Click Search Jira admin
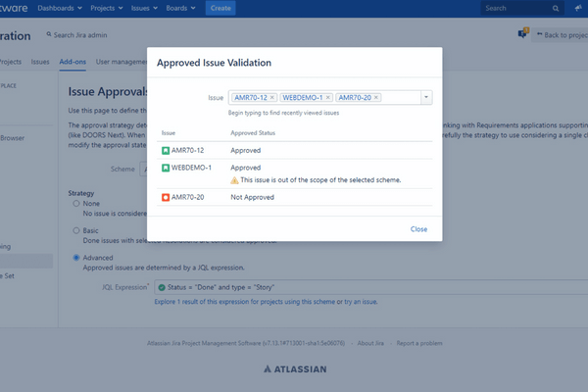The height and width of the screenshot is (392, 588). tap(76, 35)
